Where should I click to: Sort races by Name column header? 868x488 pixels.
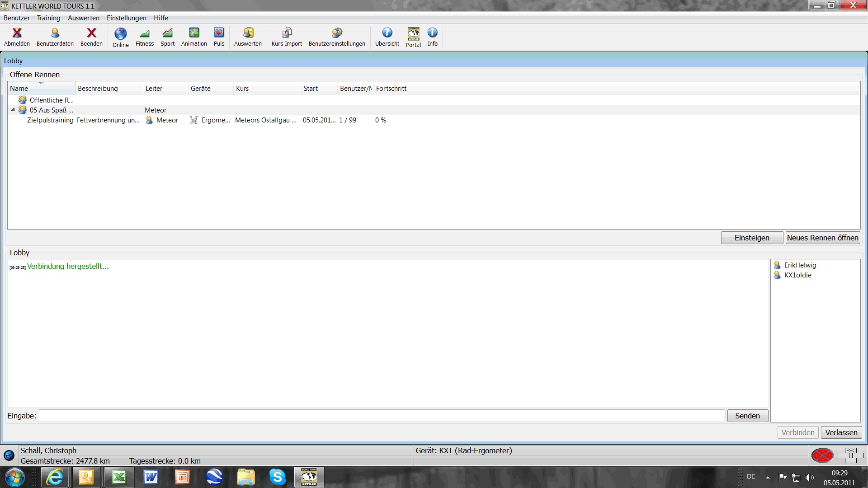pyautogui.click(x=41, y=89)
